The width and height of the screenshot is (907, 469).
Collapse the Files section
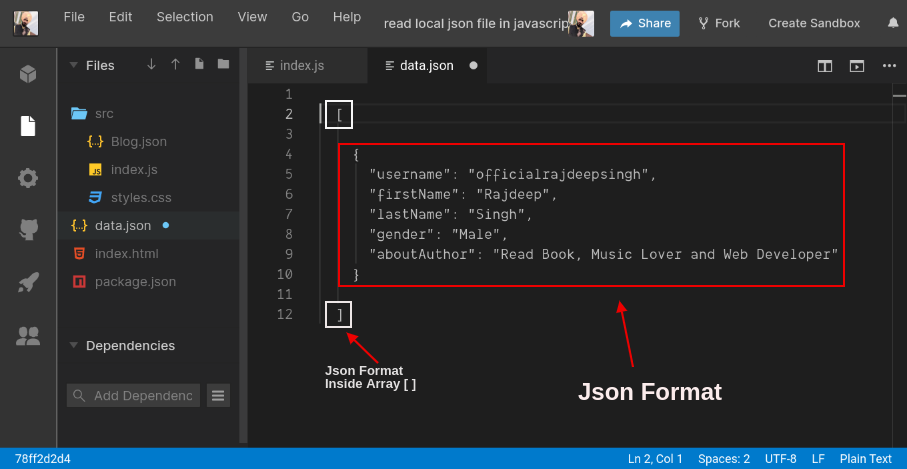click(x=73, y=65)
